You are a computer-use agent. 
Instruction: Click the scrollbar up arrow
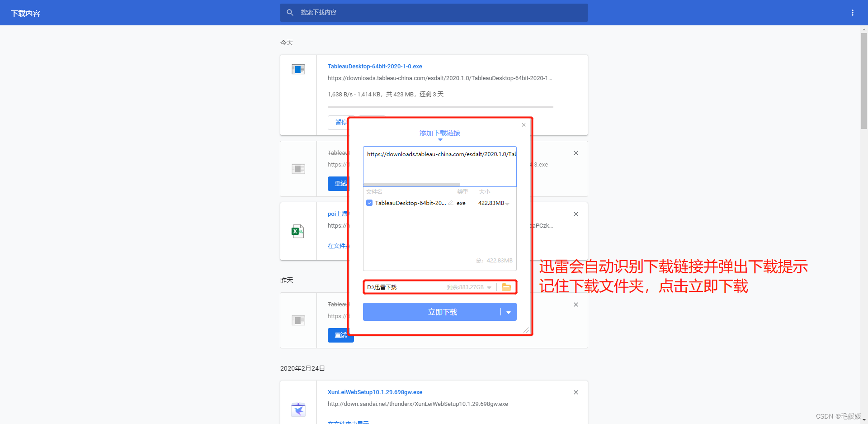[x=864, y=29]
